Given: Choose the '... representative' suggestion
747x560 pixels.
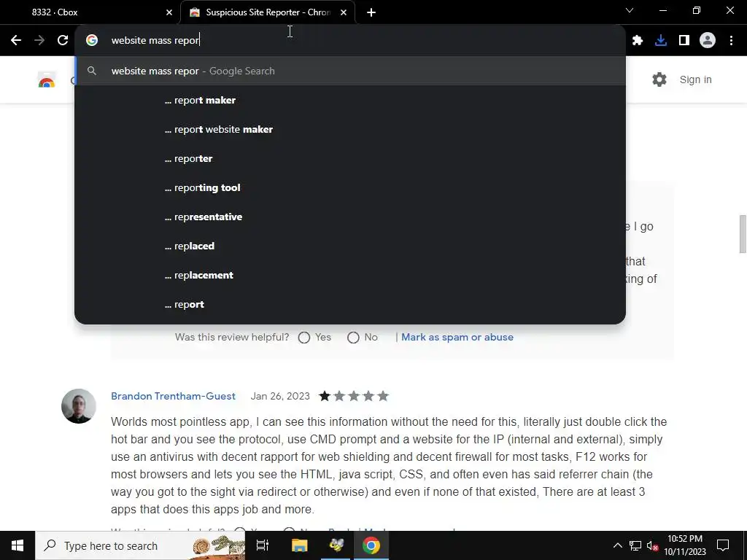Looking at the screenshot, I should coord(350,217).
